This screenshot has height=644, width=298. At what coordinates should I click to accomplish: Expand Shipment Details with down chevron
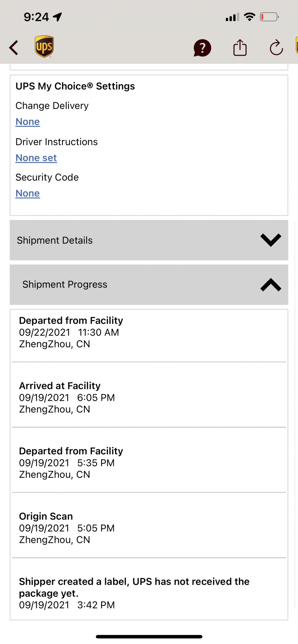pos(271,240)
